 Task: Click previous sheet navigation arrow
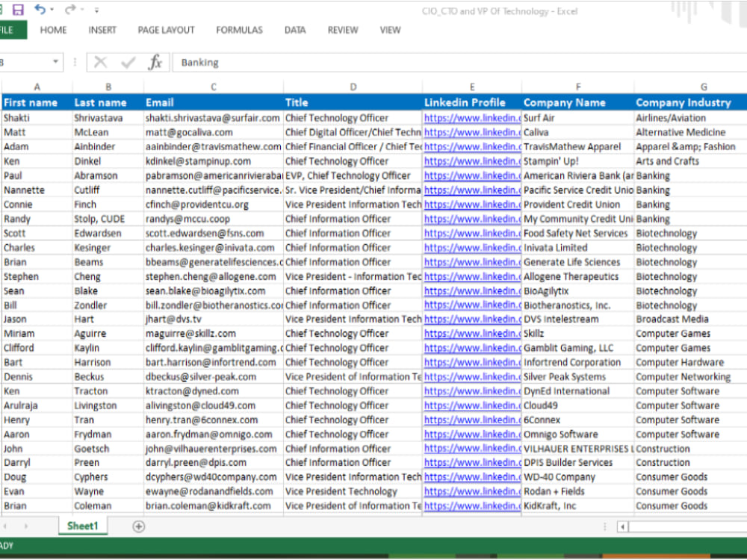(x=6, y=526)
